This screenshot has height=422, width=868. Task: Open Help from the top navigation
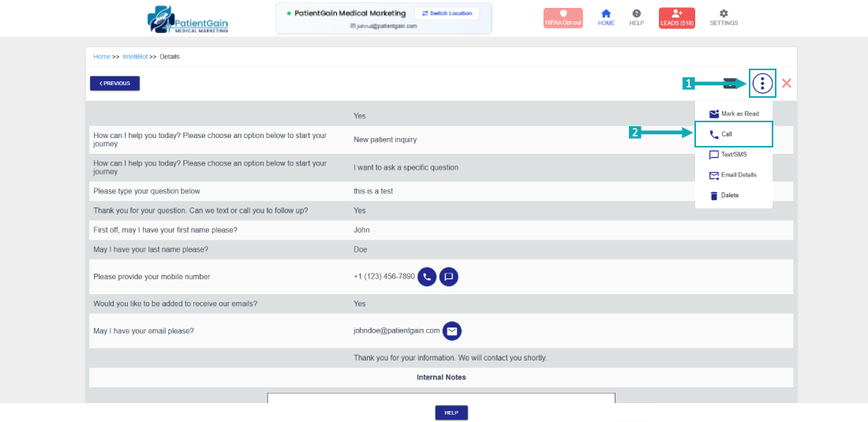[x=637, y=17]
